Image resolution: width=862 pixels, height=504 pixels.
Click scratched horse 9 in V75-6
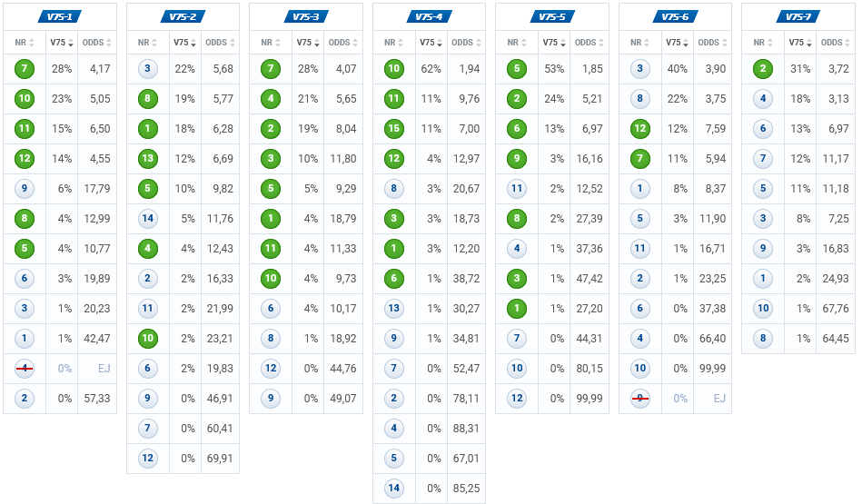[640, 399]
